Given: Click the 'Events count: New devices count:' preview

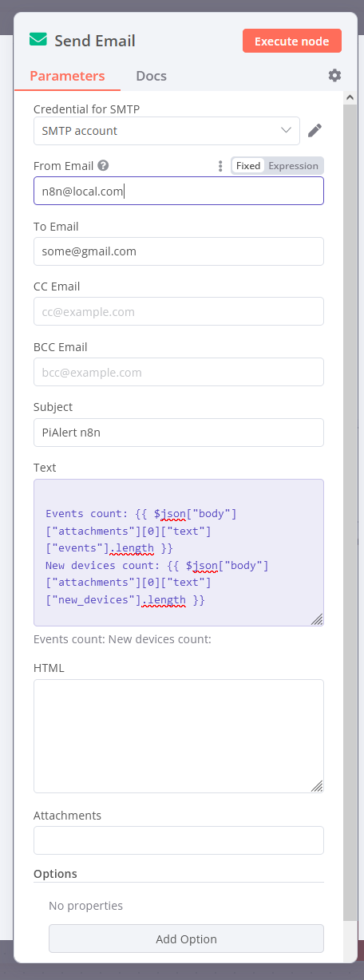Looking at the screenshot, I should pyautogui.click(x=122, y=639).
